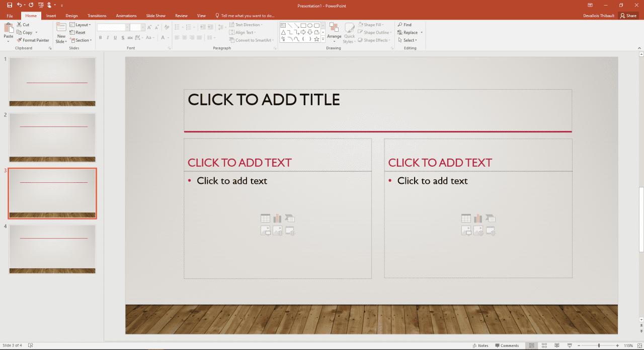Switch to the Design ribbon tab
This screenshot has width=644, height=350.
71,15
